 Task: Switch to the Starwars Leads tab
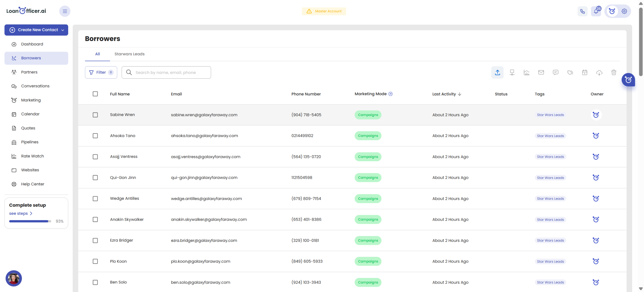coord(129,54)
